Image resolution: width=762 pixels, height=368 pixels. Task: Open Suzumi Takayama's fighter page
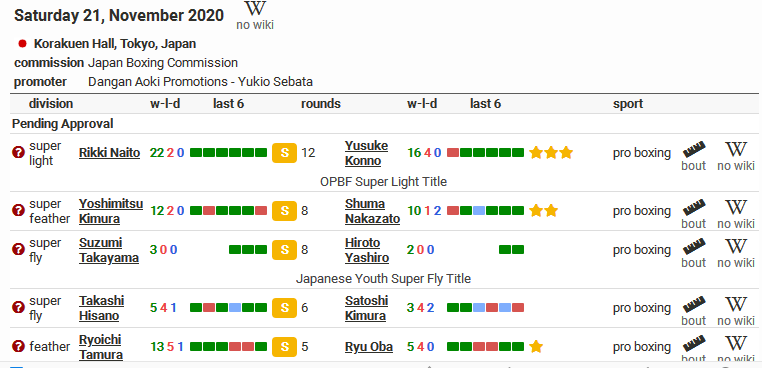pyautogui.click(x=109, y=250)
